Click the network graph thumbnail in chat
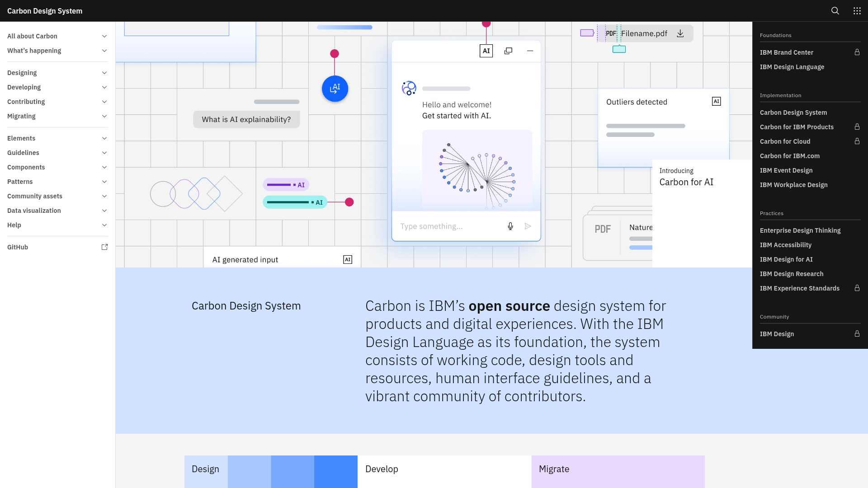This screenshot has width=868, height=488. coord(477,170)
